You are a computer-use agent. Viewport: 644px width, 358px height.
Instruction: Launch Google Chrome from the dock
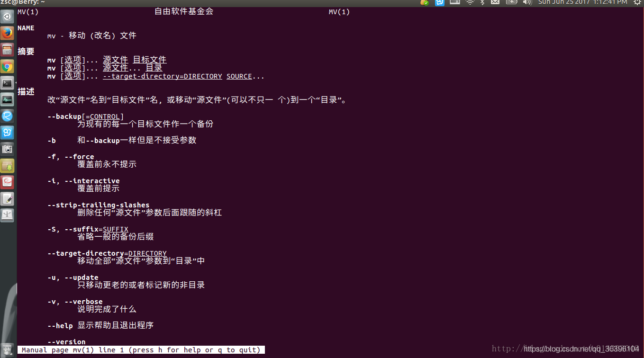pos(7,66)
